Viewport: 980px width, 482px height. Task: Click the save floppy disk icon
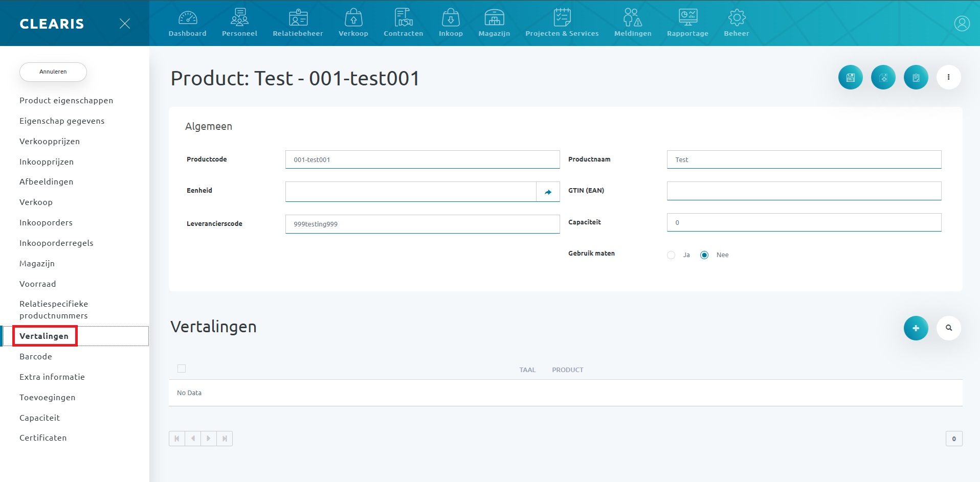click(850, 78)
